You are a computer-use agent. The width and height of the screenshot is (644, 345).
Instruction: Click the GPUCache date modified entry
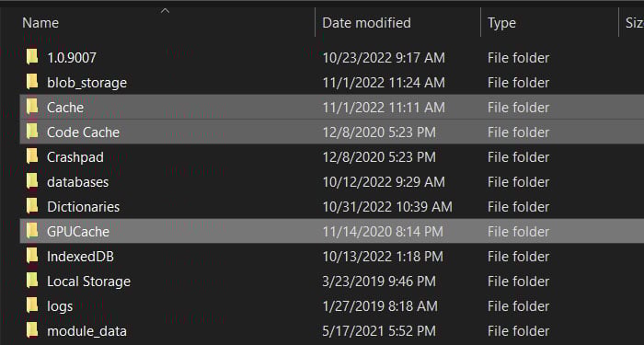click(x=383, y=232)
